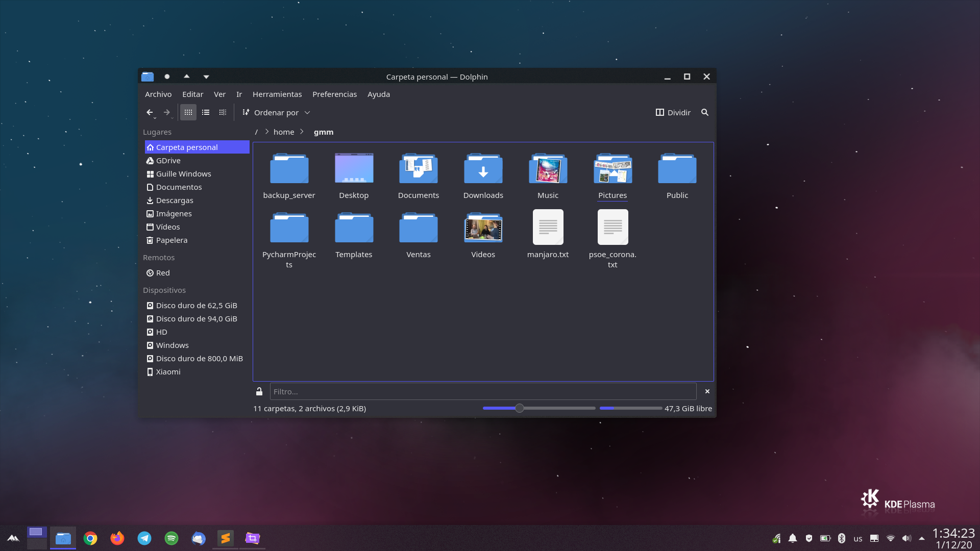This screenshot has width=980, height=551.
Task: Click the navigate back arrow
Action: pyautogui.click(x=150, y=112)
